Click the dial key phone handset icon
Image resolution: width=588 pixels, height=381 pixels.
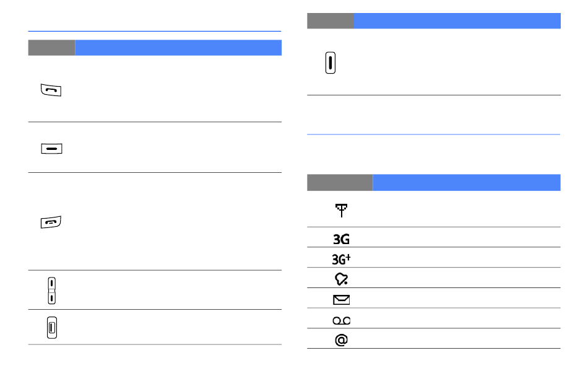(51, 90)
